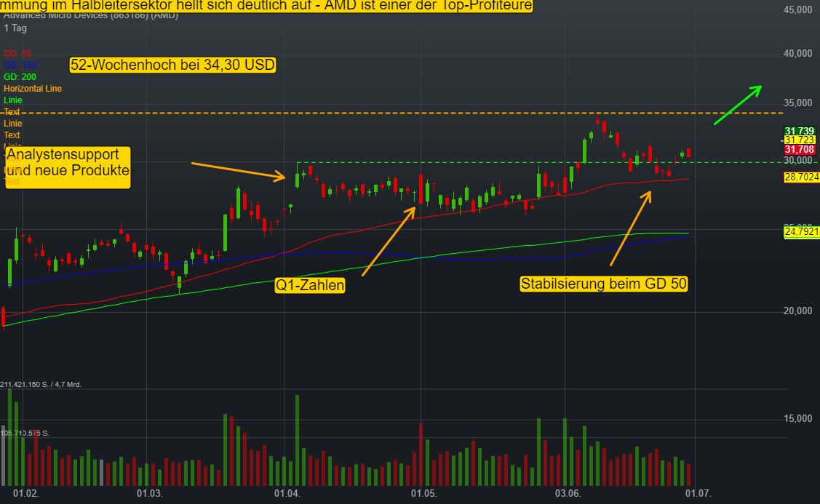Image resolution: width=820 pixels, height=504 pixels.
Task: Click the "211.421.150 S. / 4,7 Mrd." volume text
Action: [x=41, y=384]
